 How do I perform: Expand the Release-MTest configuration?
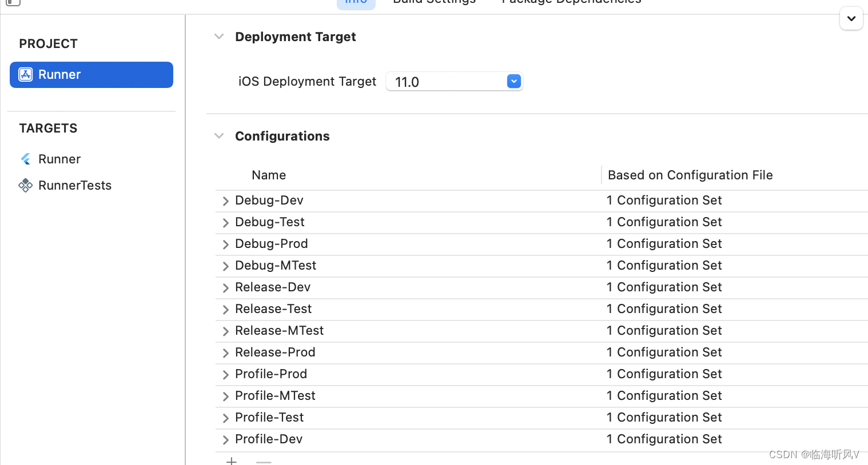click(225, 331)
